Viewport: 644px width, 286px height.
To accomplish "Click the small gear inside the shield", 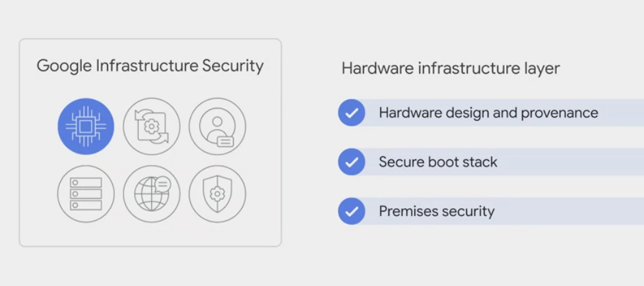I will coord(217,194).
